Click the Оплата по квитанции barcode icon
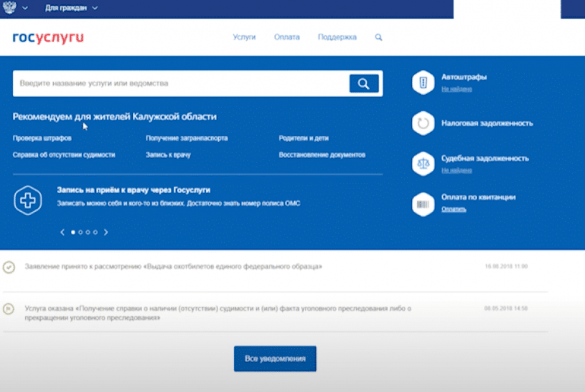Screen dimensions: 585x392 click(x=423, y=204)
